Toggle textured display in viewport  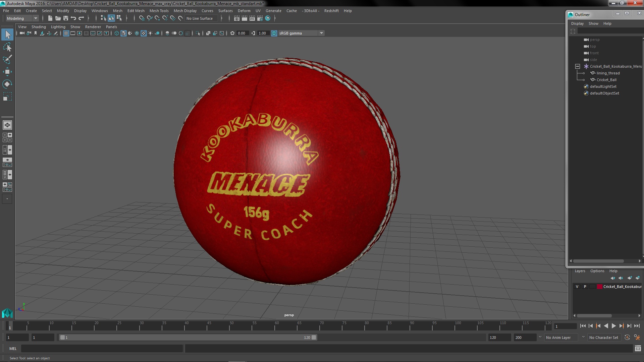[x=144, y=33]
